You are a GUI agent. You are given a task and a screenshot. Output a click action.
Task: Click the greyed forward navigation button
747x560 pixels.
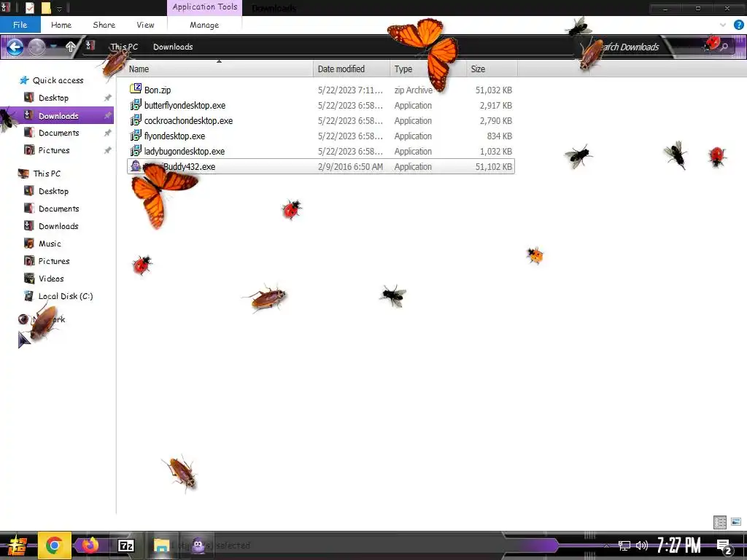[x=36, y=47]
